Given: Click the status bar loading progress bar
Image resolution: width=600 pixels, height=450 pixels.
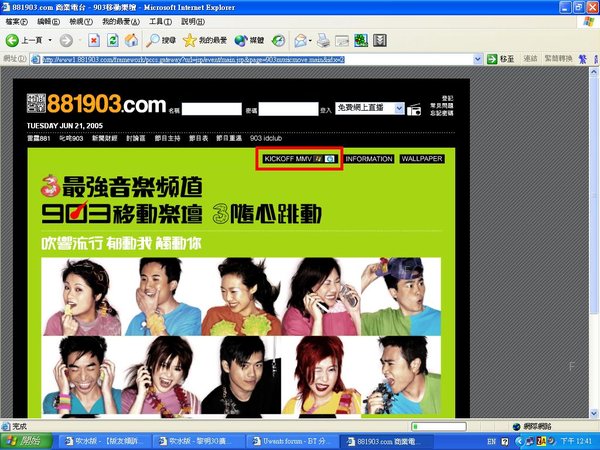Looking at the screenshot, I should (439, 426).
